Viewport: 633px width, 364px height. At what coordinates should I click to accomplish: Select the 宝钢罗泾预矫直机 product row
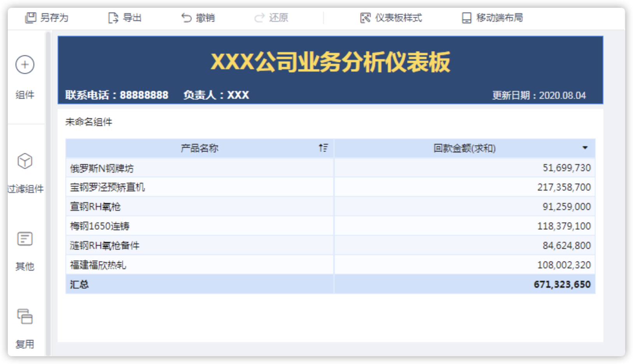pos(107,187)
